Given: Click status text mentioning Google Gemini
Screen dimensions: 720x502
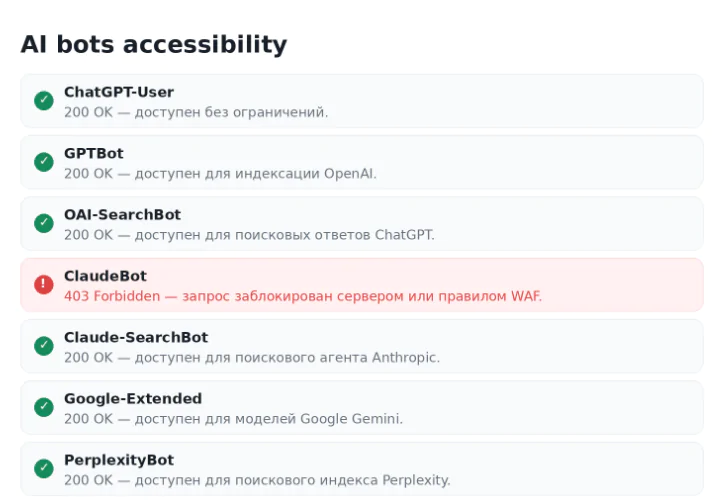Looking at the screenshot, I should (233, 419).
